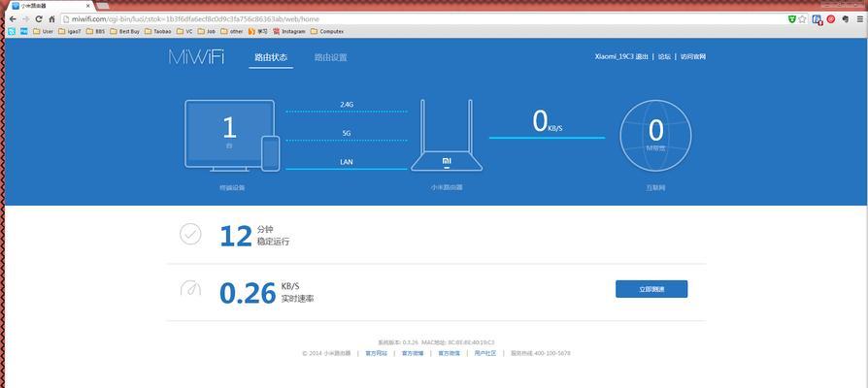This screenshot has height=388, width=868.
Task: Click the 2.4G connection line label
Action: [x=347, y=104]
